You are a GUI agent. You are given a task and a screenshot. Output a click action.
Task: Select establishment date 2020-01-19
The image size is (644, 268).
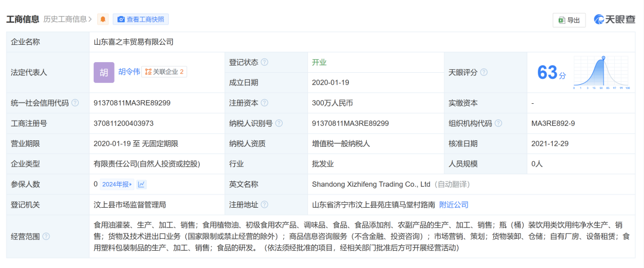(330, 82)
